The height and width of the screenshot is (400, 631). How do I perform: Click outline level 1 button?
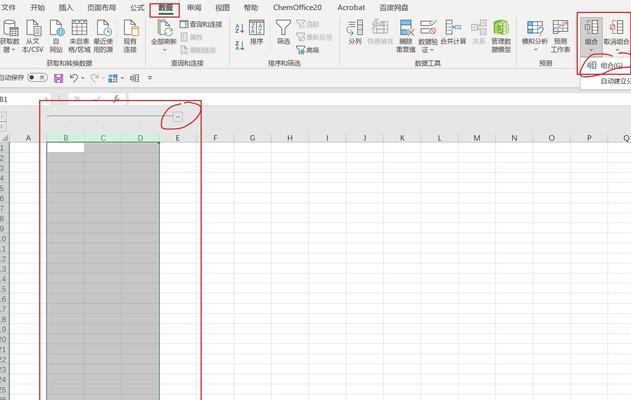pyautogui.click(x=2, y=117)
